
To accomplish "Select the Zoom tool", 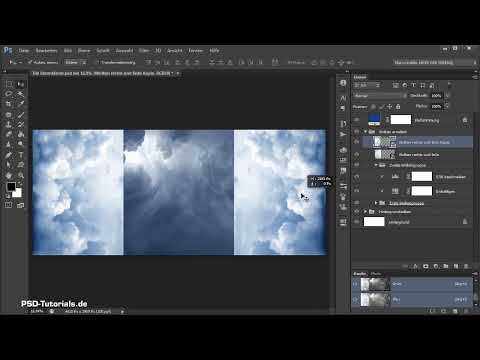I will click(21, 175).
